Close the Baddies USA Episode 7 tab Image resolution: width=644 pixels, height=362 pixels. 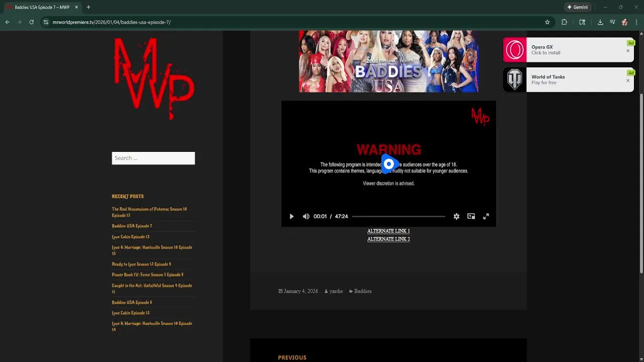coord(76,7)
